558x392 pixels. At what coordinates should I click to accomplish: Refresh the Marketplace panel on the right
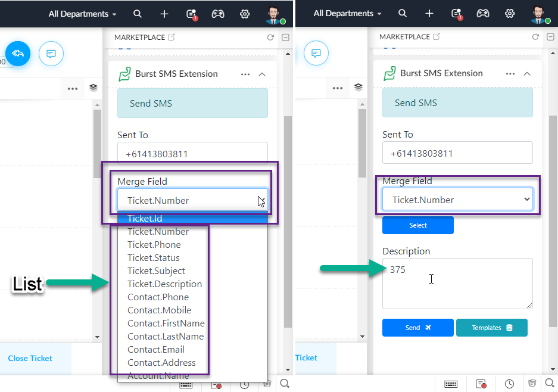[x=535, y=37]
